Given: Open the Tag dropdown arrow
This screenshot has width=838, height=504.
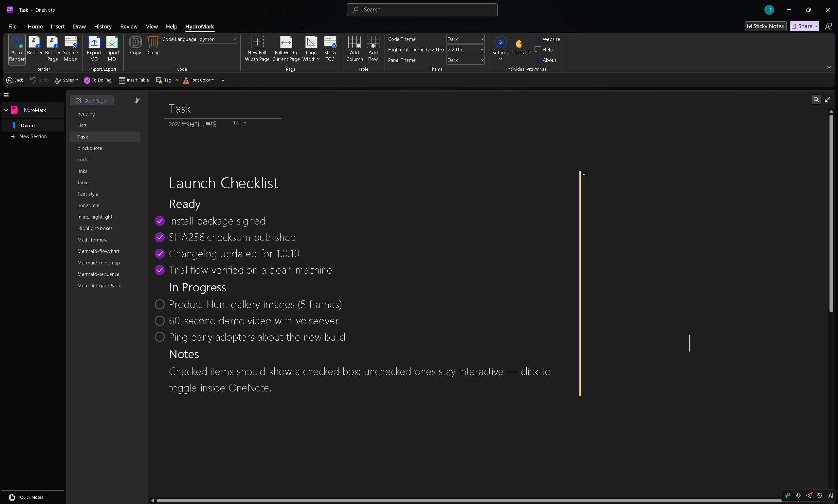Looking at the screenshot, I should pyautogui.click(x=177, y=80).
